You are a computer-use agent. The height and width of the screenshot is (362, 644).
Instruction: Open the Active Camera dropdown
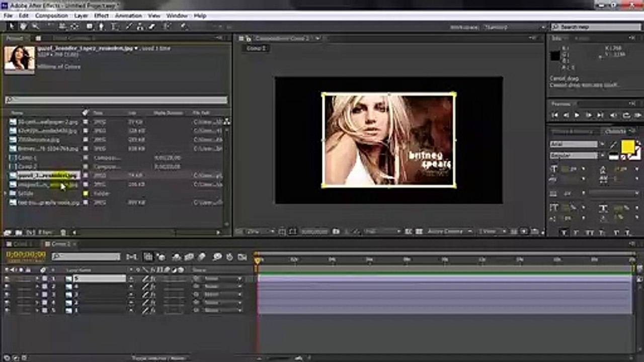tap(450, 231)
